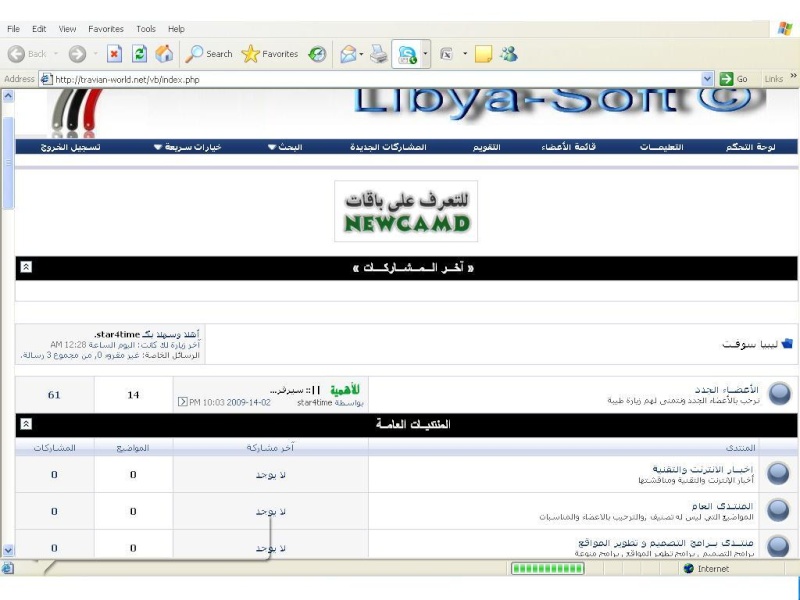Open the Messenger people icon

pos(509,54)
